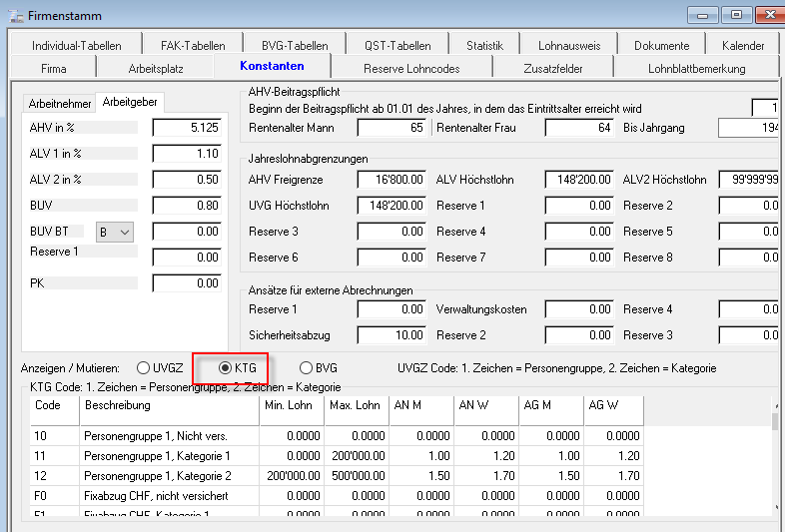
Task: Open the Kalender tab
Action: pos(743,46)
